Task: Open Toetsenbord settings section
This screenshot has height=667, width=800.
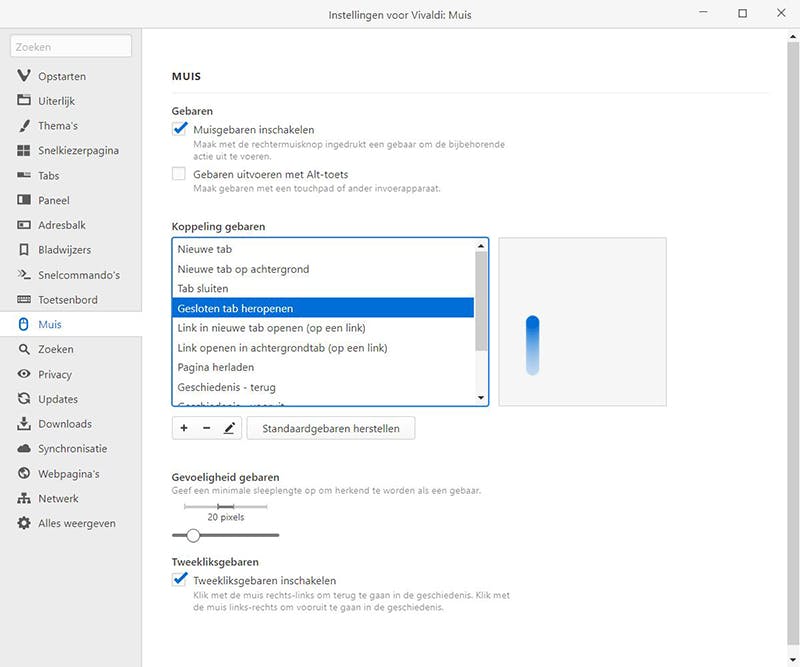Action: click(70, 300)
